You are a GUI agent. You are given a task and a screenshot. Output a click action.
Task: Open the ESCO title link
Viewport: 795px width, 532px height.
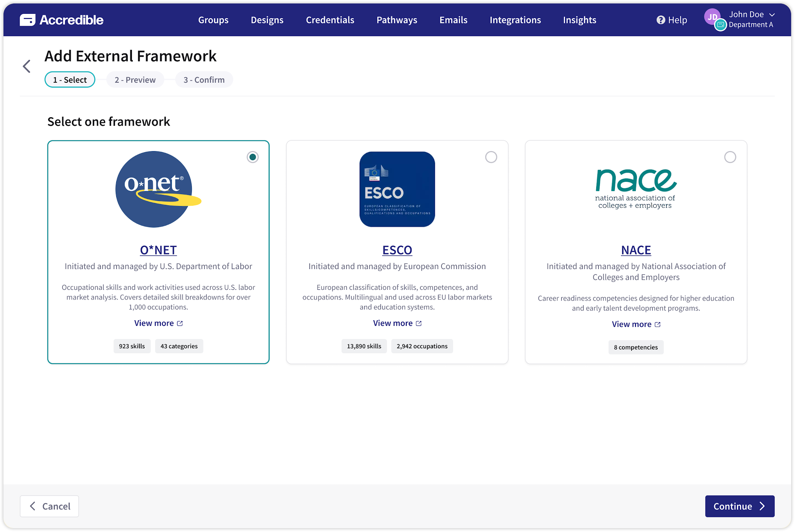click(x=397, y=250)
